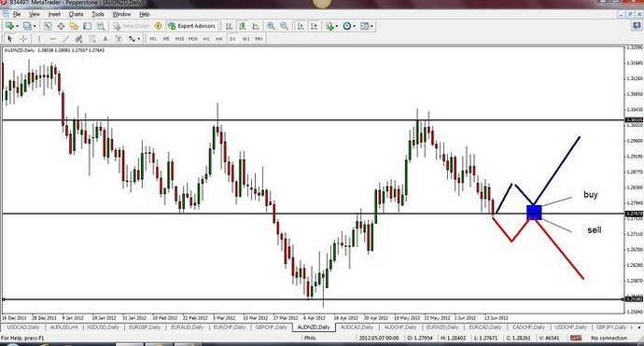Select the Text tool A
Viewport: 644px width, 346px height.
[105, 38]
